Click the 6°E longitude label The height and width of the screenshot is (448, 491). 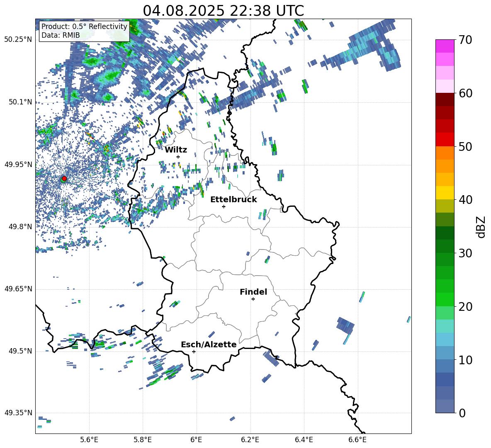pos(196,440)
